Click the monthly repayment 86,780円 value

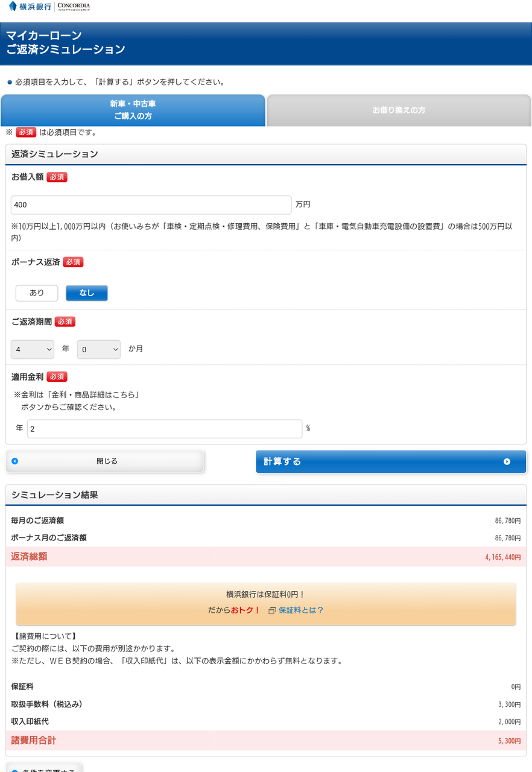(x=508, y=520)
